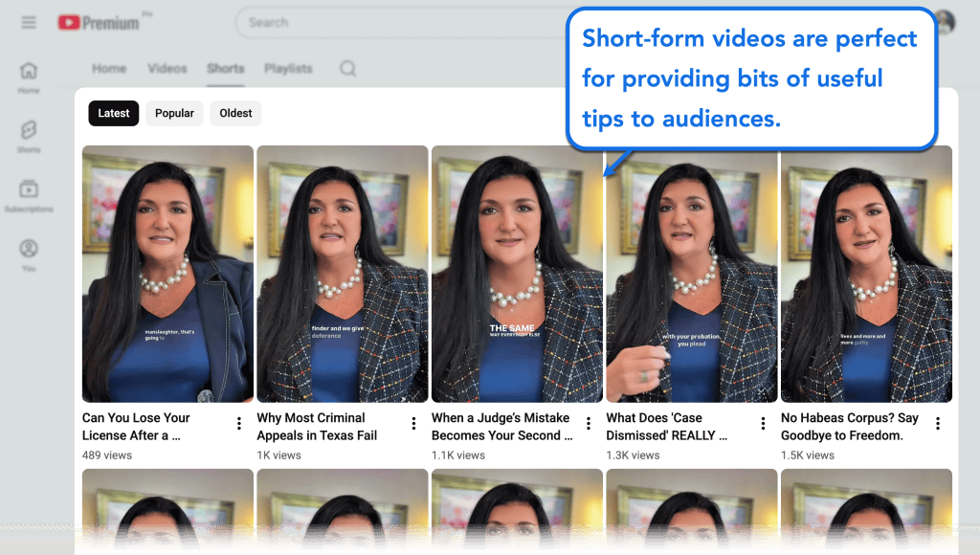
Task: Select the Latest sort chip
Action: (x=114, y=113)
